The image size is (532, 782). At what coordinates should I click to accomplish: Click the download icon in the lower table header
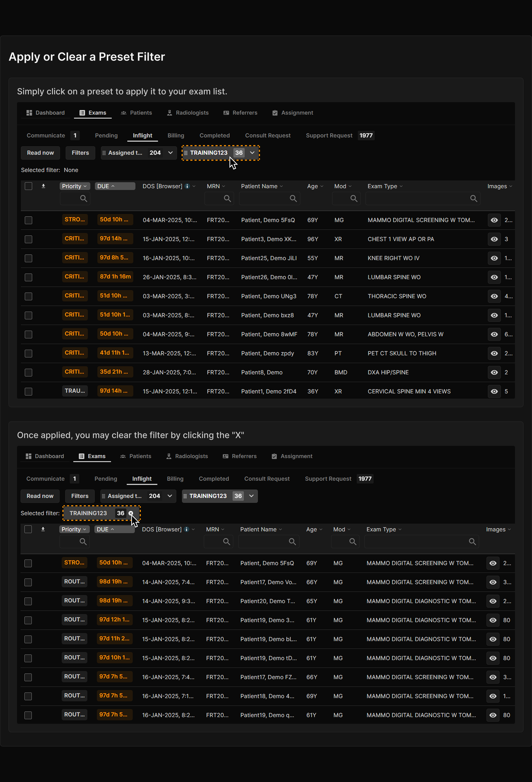pyautogui.click(x=43, y=529)
